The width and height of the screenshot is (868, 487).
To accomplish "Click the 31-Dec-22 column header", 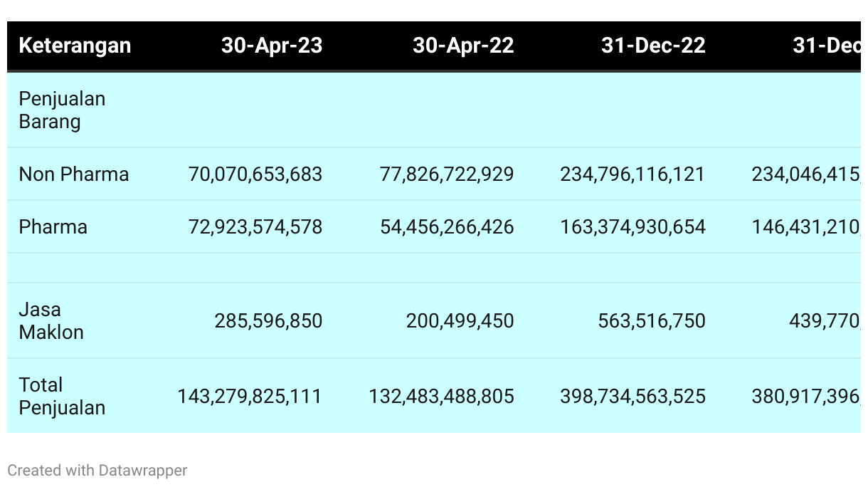I will tap(653, 46).
